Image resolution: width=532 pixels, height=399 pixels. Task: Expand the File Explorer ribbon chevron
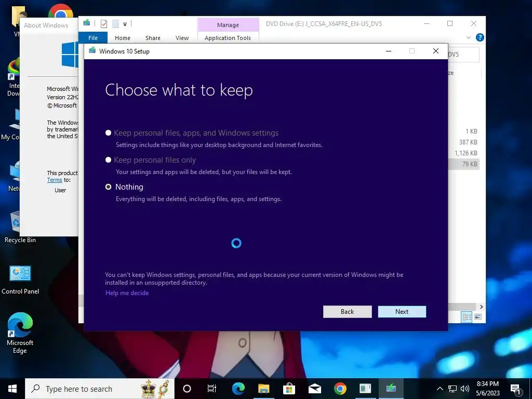click(x=469, y=37)
